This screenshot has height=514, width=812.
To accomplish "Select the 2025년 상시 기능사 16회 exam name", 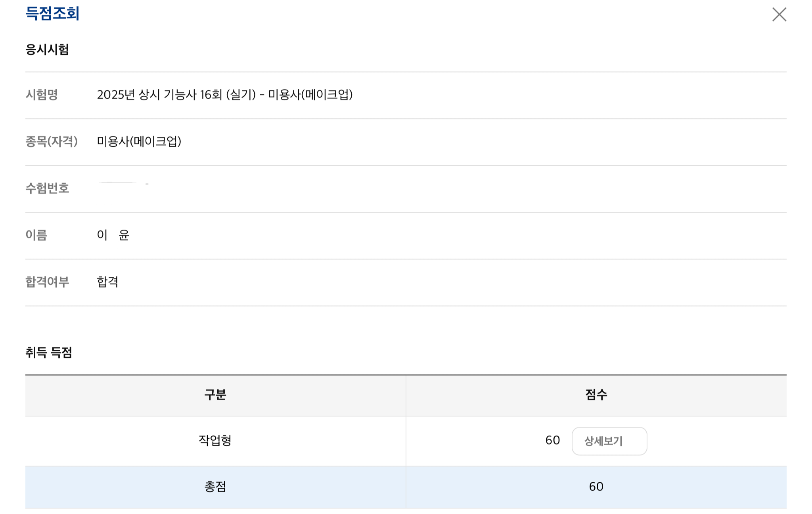I will (x=224, y=95).
